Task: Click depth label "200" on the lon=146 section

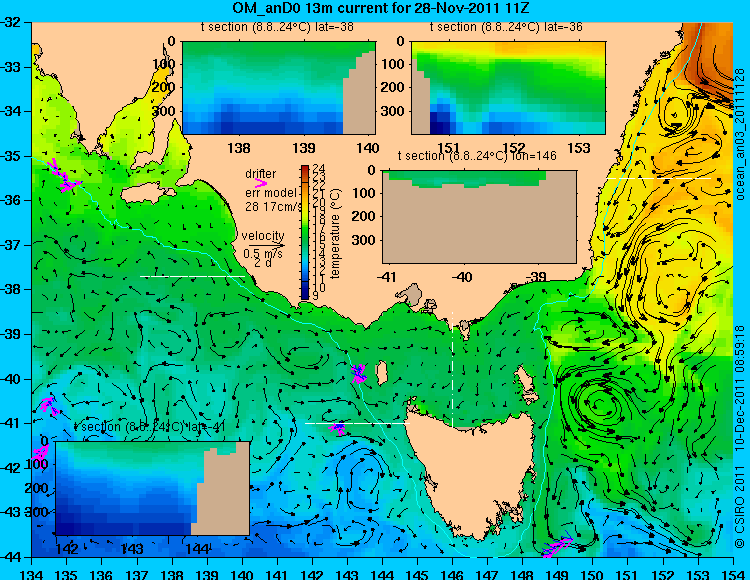Action: click(366, 217)
